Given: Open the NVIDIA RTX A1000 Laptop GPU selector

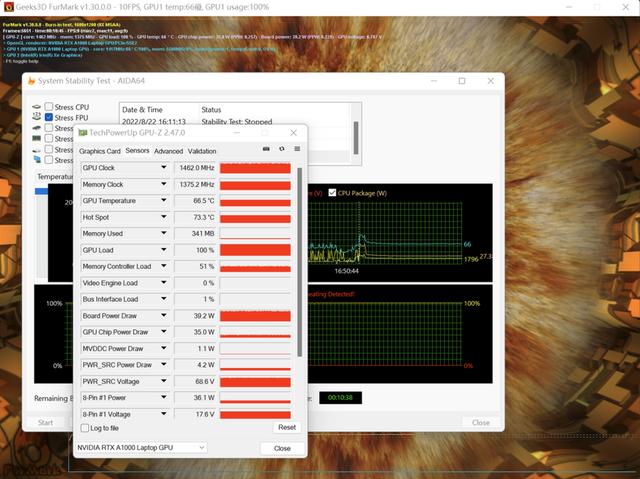Looking at the screenshot, I should tap(141, 448).
